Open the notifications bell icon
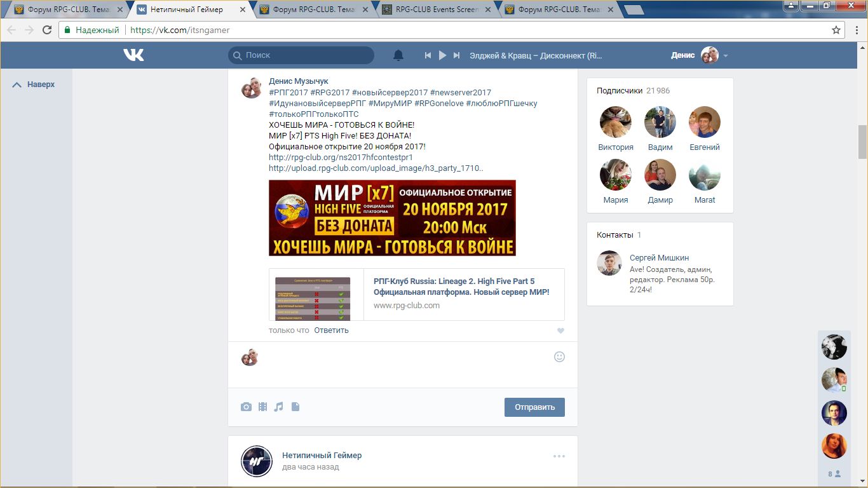Image resolution: width=868 pixels, height=488 pixels. 398,55
